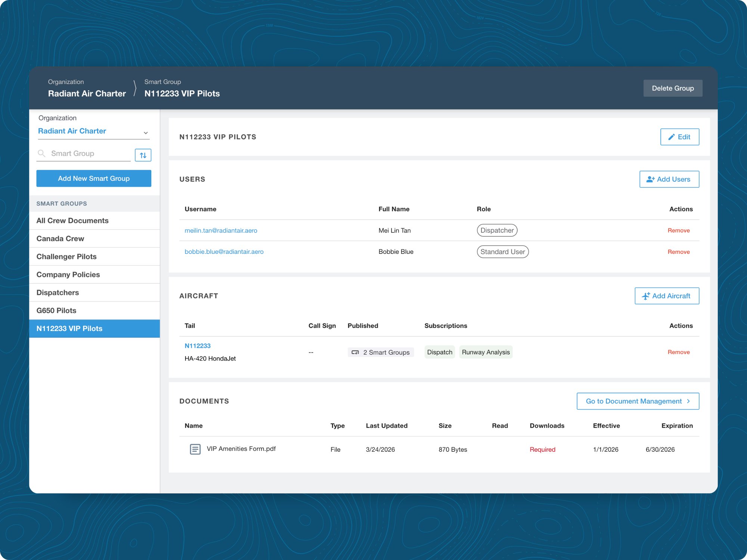Click the Add Aircraft plane icon button

[666, 296]
